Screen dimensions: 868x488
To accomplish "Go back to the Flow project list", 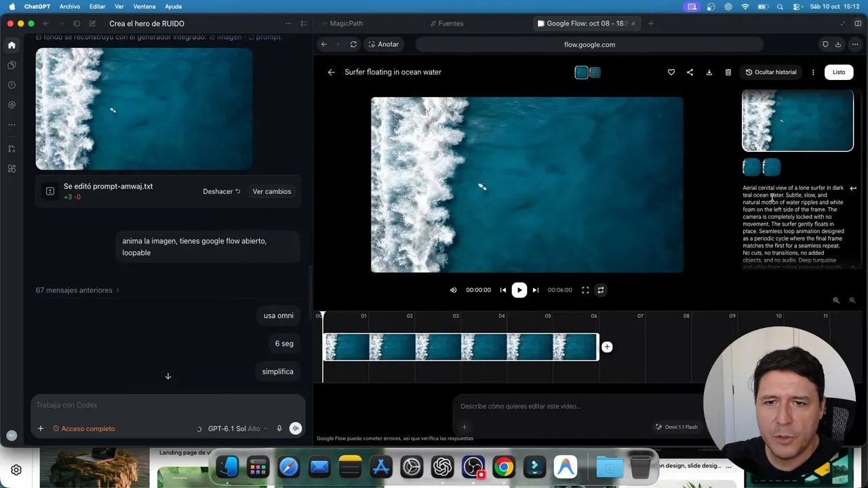I will (331, 73).
